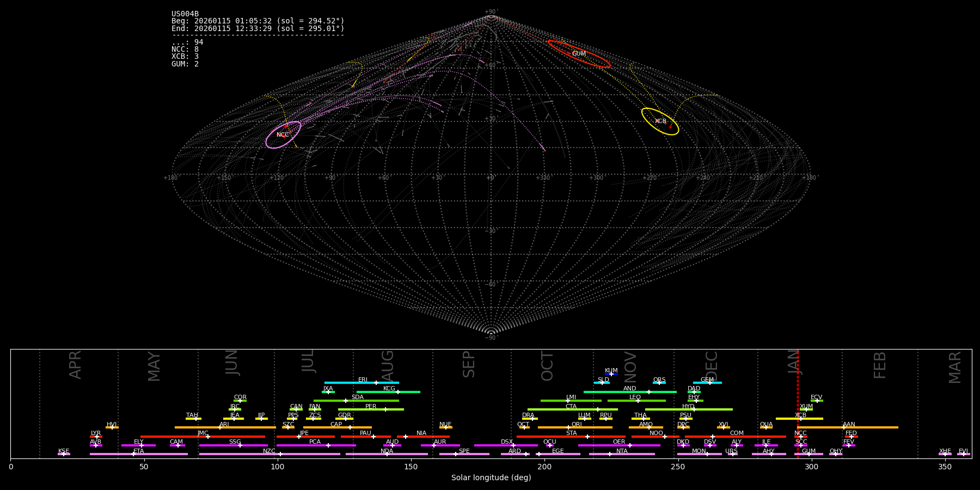The image size is (980, 490).
Task: Select the red dashed current solar longitude marker
Action: tap(798, 403)
